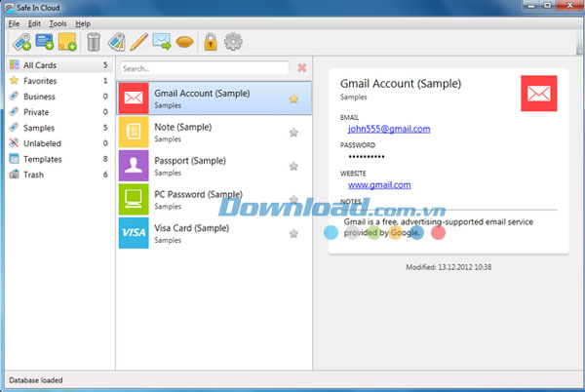Select Unlabeled in the sidebar
The height and width of the screenshot is (392, 585).
[x=58, y=143]
